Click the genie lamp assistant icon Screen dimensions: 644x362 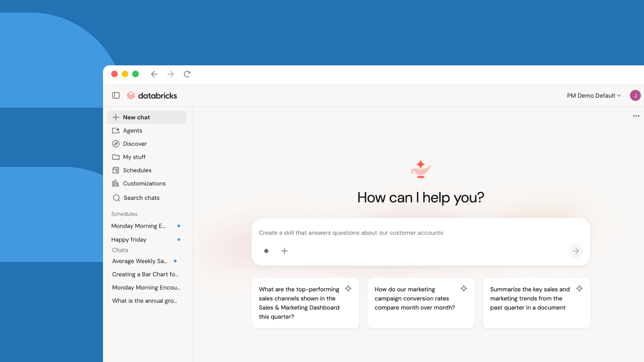click(421, 169)
